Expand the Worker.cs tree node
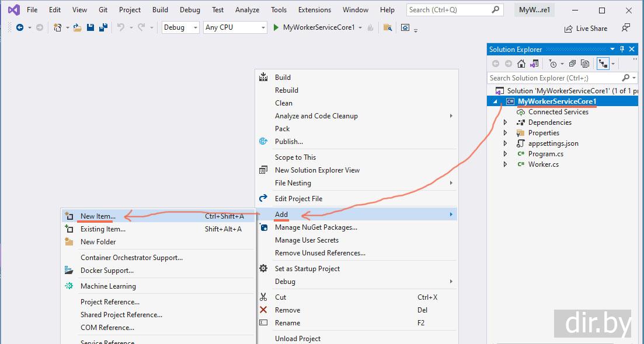 506,164
